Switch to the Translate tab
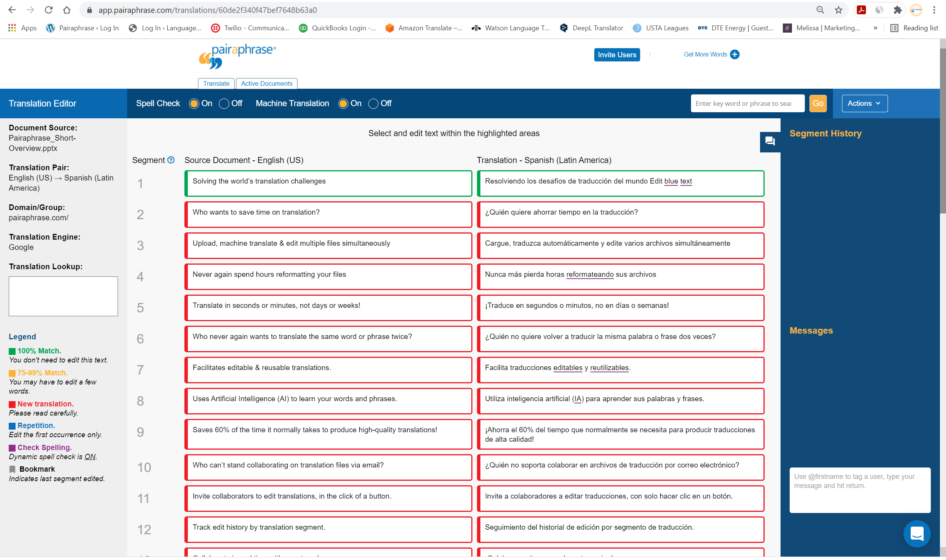 click(216, 83)
